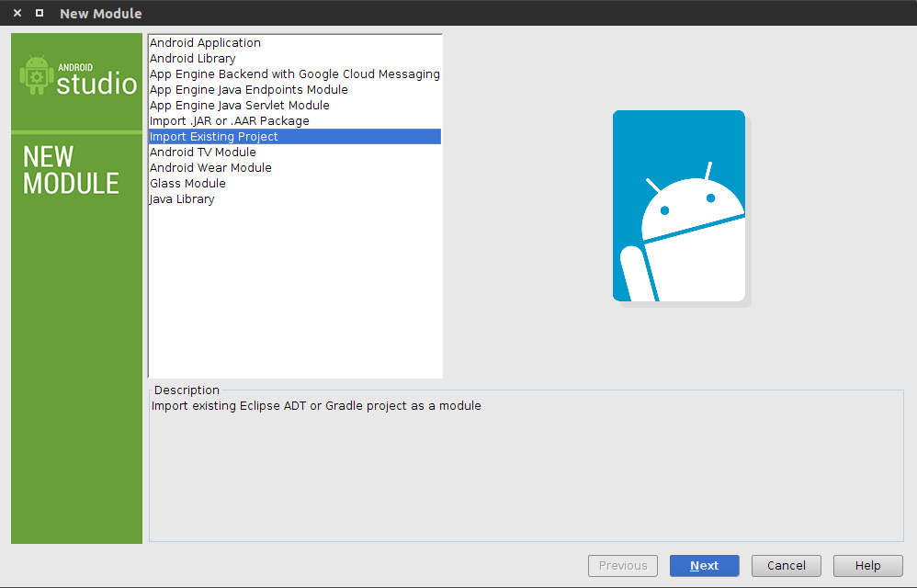Click the Android robot preview image
The image size is (917, 588).
(679, 206)
